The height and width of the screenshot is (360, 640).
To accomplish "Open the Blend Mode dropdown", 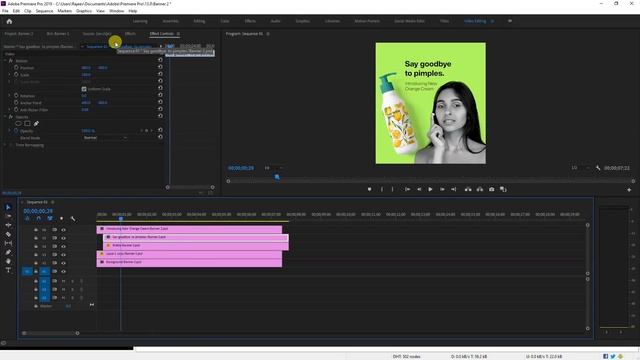I will click(105, 138).
